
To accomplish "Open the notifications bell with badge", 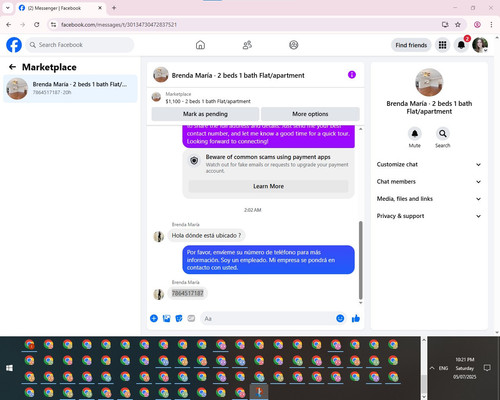I will (461, 45).
